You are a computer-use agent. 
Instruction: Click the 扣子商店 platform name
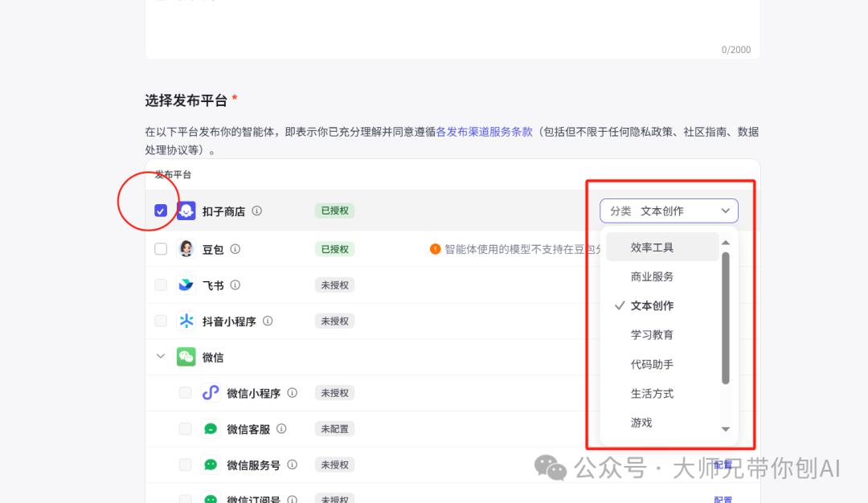tap(223, 211)
